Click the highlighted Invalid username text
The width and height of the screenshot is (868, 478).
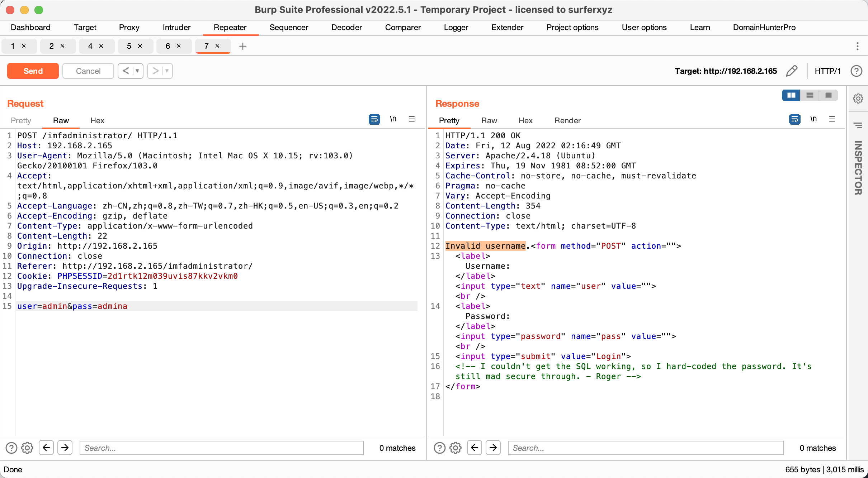coord(485,246)
